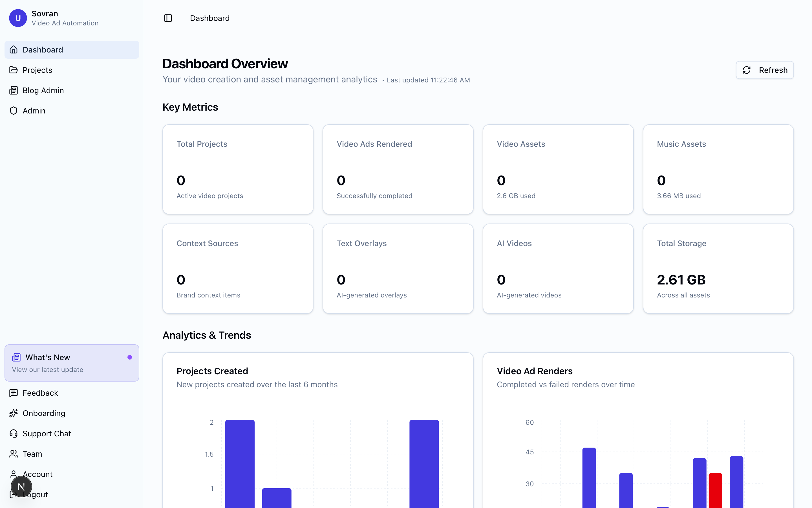Click the first tall bar in Projects Created
The width and height of the screenshot is (812, 508).
pos(240,464)
